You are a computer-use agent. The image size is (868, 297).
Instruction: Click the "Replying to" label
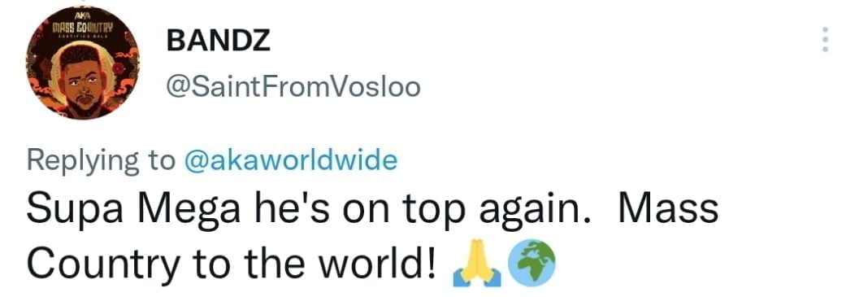point(101,162)
